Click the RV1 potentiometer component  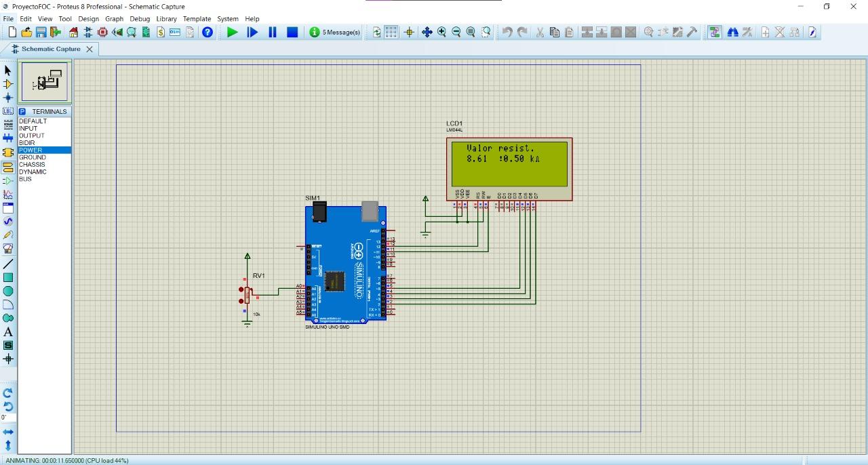point(248,295)
